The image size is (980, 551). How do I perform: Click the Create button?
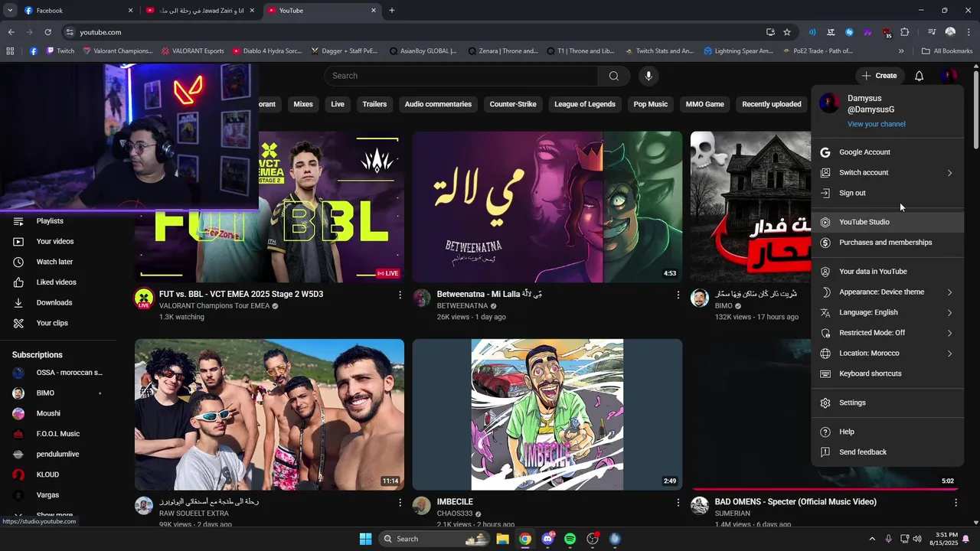[879, 76]
